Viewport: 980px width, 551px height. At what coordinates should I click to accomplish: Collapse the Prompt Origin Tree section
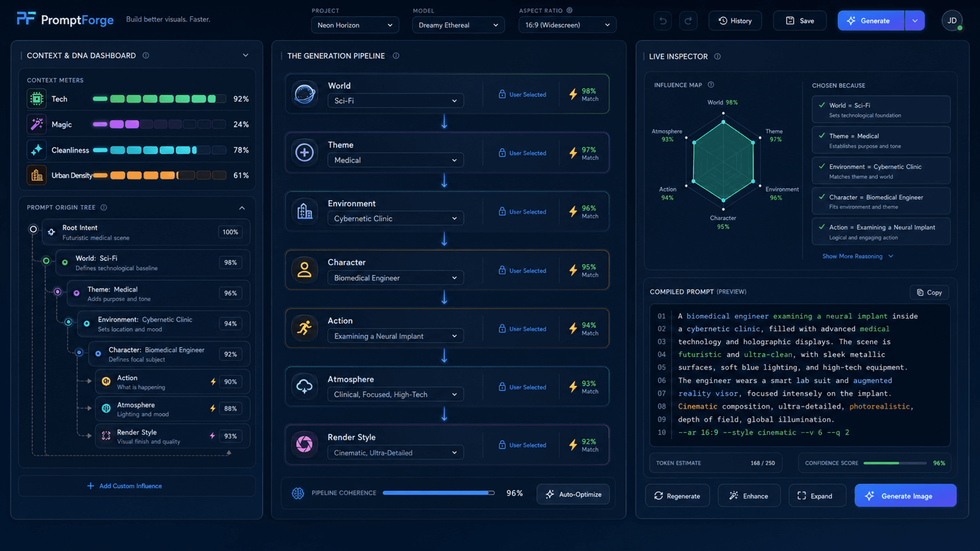tap(242, 208)
